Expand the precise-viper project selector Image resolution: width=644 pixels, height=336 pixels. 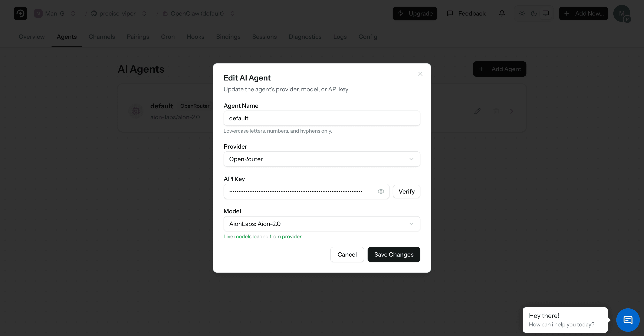144,13
